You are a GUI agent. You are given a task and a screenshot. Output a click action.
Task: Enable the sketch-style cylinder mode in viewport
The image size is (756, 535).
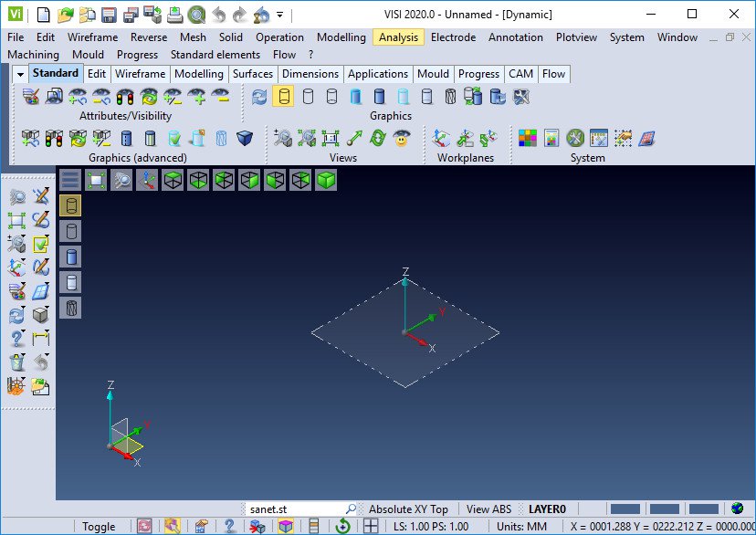click(70, 308)
